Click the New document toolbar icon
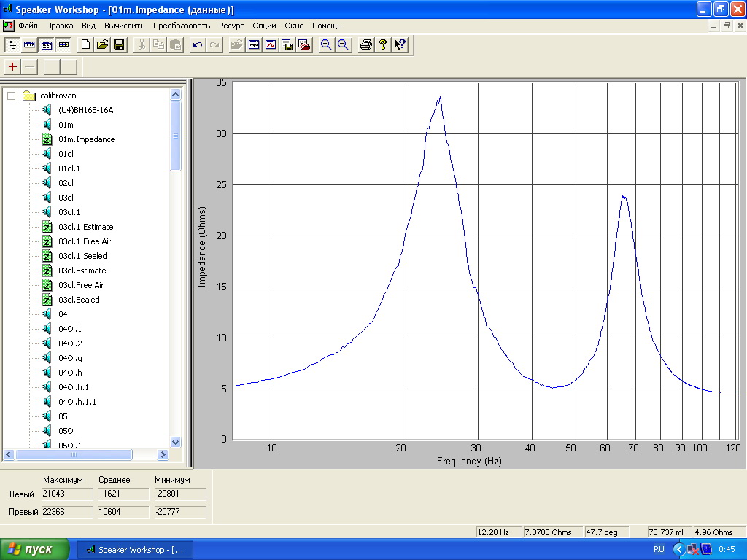This screenshot has width=747, height=560. click(86, 45)
